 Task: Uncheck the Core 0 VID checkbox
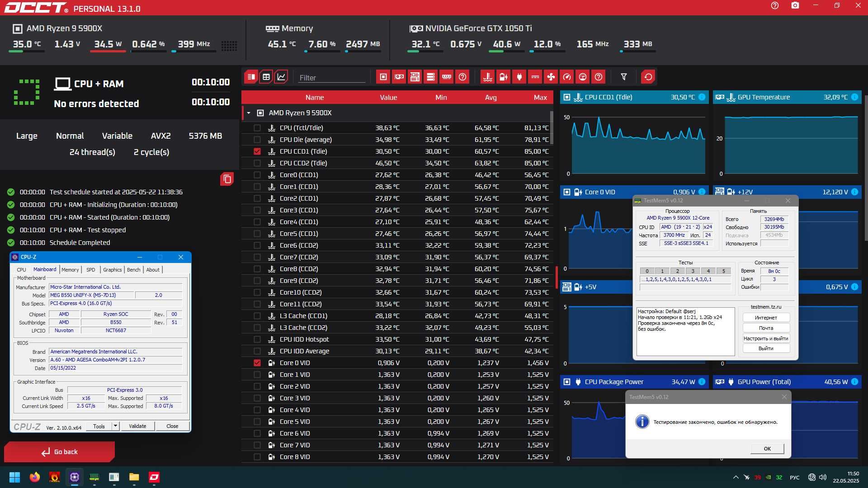[x=257, y=363]
